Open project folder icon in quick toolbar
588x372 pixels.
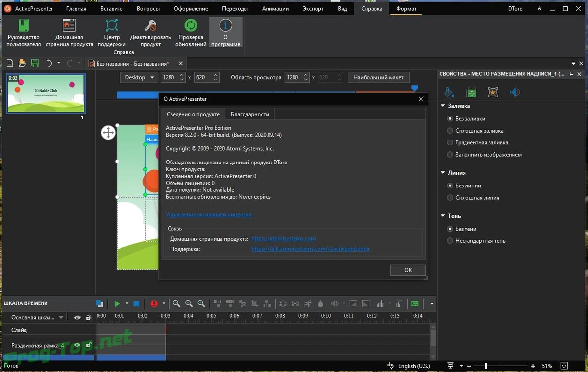point(22,63)
